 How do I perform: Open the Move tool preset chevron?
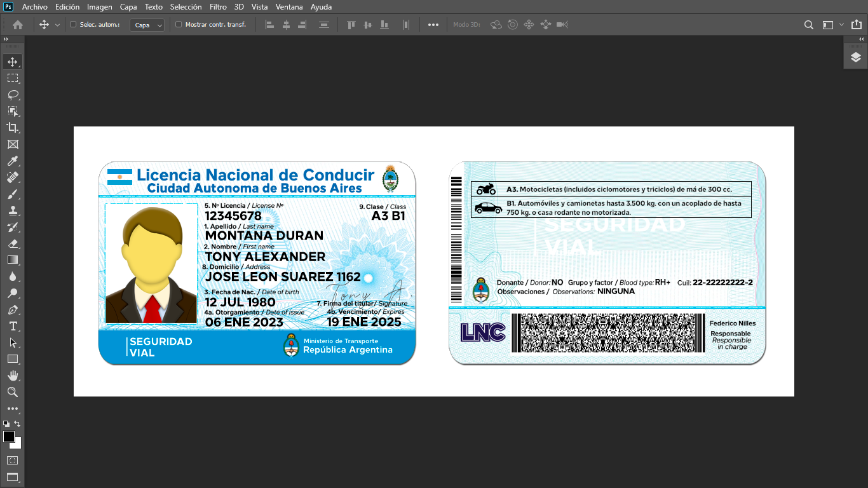(x=57, y=24)
